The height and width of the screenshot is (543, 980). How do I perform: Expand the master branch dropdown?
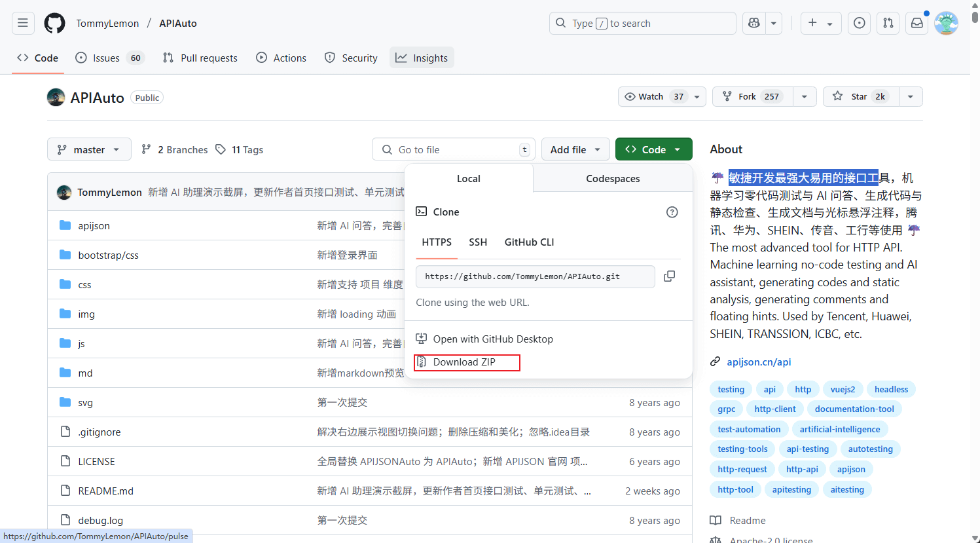point(89,149)
